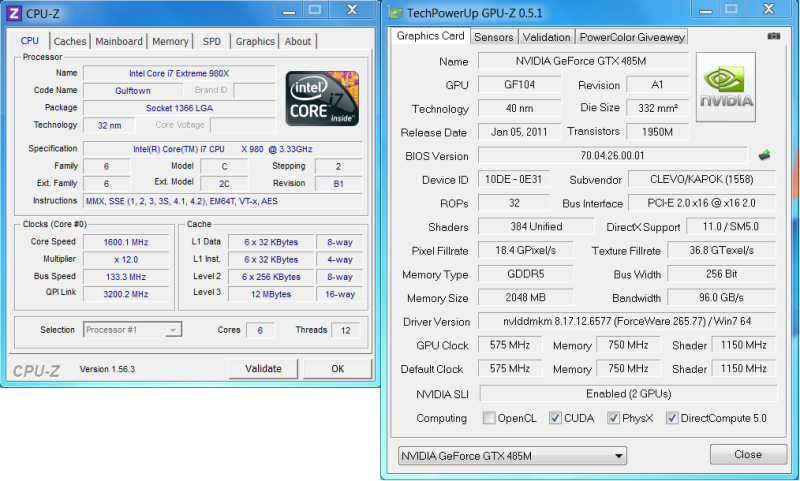The image size is (800, 481).
Task: Toggle the CUDA checkbox
Action: point(555,418)
